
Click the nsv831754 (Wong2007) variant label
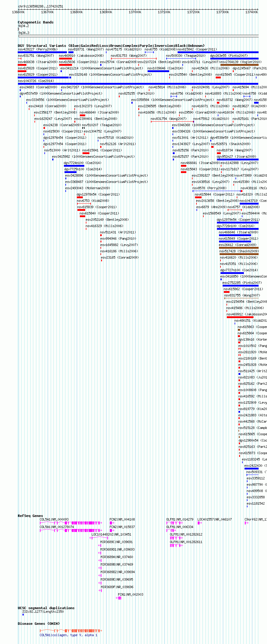[x=168, y=119]
